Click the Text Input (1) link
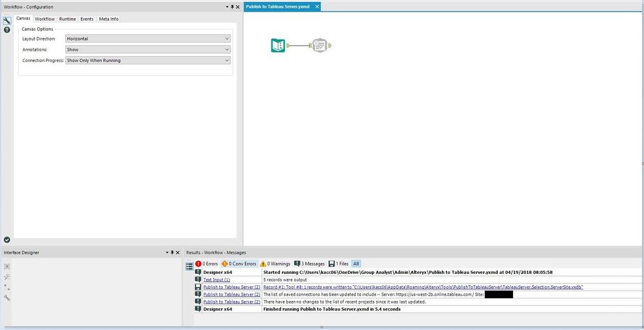Viewport: 644px width, 330px height. [217, 280]
